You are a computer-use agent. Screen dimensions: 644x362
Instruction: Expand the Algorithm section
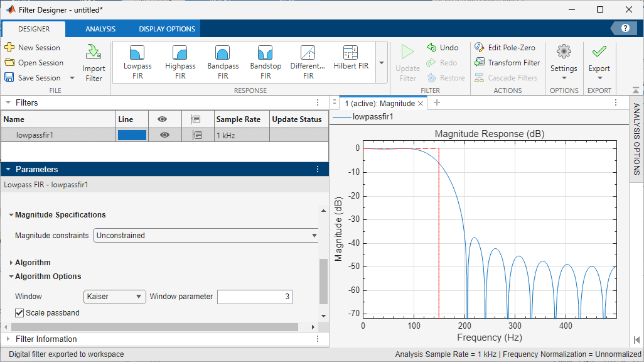click(x=11, y=263)
